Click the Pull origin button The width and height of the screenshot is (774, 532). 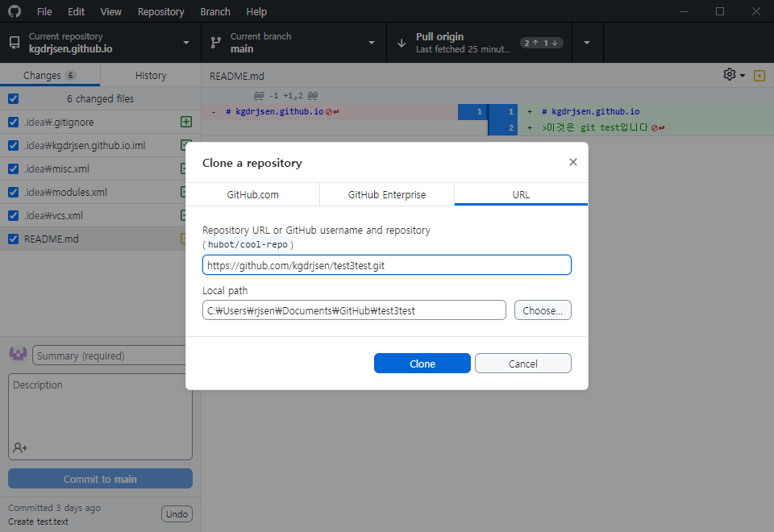tap(479, 43)
